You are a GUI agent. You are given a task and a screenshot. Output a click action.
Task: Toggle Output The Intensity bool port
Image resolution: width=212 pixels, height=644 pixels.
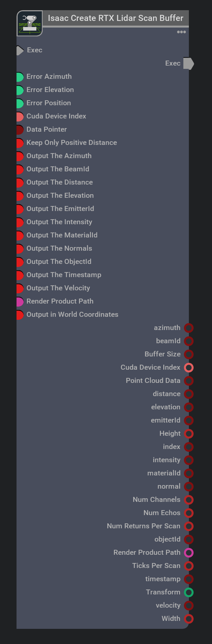coord(20,222)
